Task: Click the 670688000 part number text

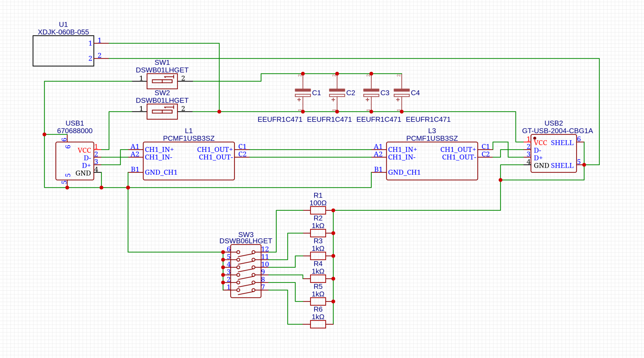Action: click(75, 131)
